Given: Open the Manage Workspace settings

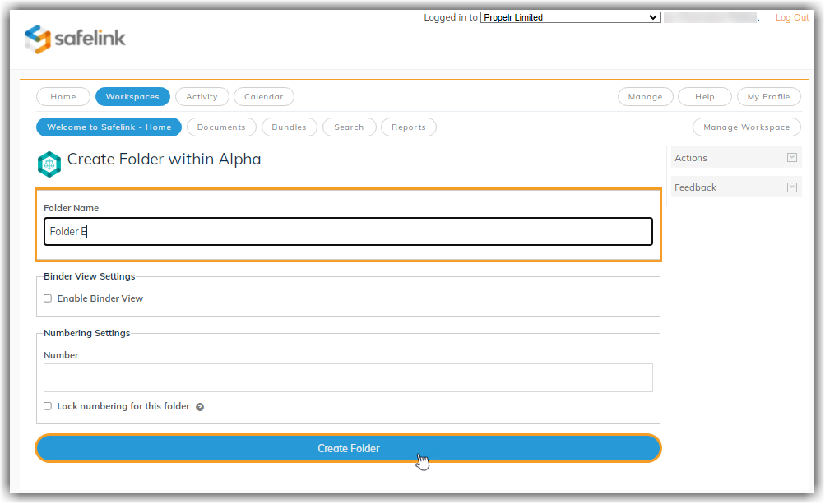Looking at the screenshot, I should (x=746, y=127).
